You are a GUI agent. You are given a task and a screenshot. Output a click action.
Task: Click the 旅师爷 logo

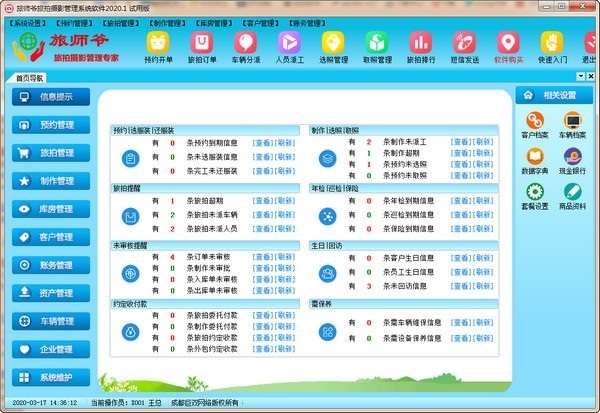point(64,48)
